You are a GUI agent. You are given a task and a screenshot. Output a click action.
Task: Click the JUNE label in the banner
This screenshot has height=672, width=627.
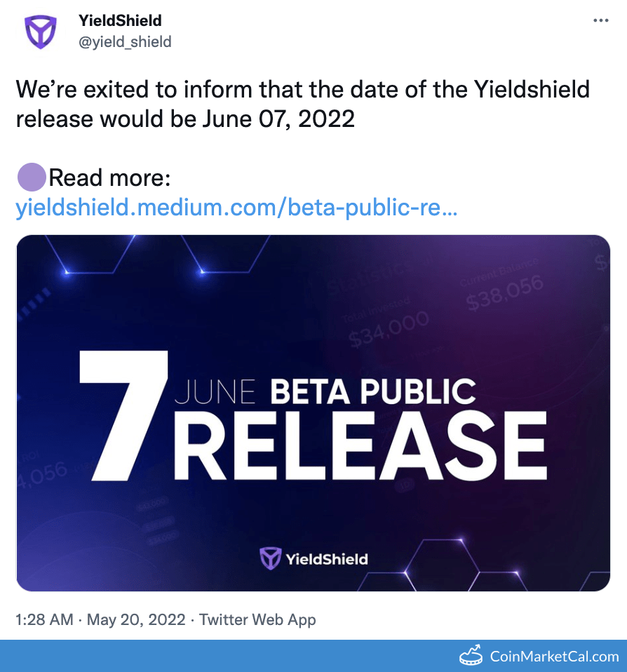pyautogui.click(x=215, y=392)
